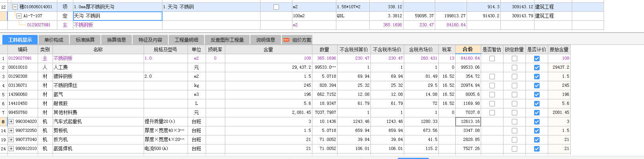Click the 电流500(A) specification cell

pos(166,149)
